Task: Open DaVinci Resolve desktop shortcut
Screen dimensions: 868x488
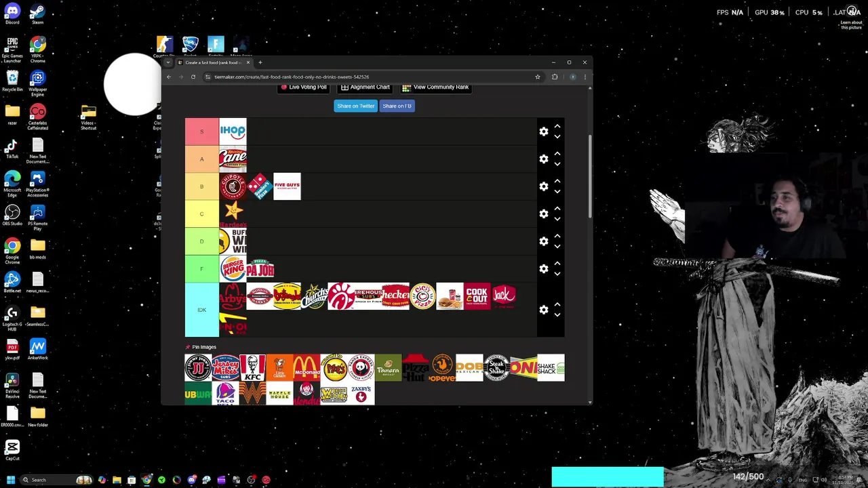Action: coord(12,386)
